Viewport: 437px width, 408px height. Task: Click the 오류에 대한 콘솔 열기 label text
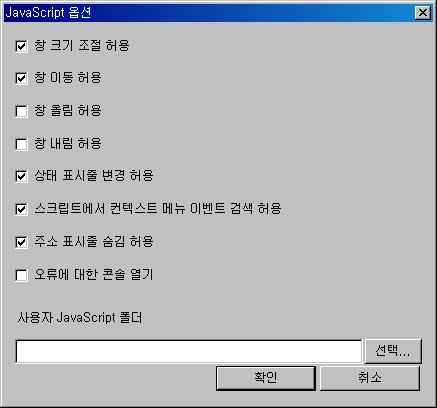click(x=94, y=275)
